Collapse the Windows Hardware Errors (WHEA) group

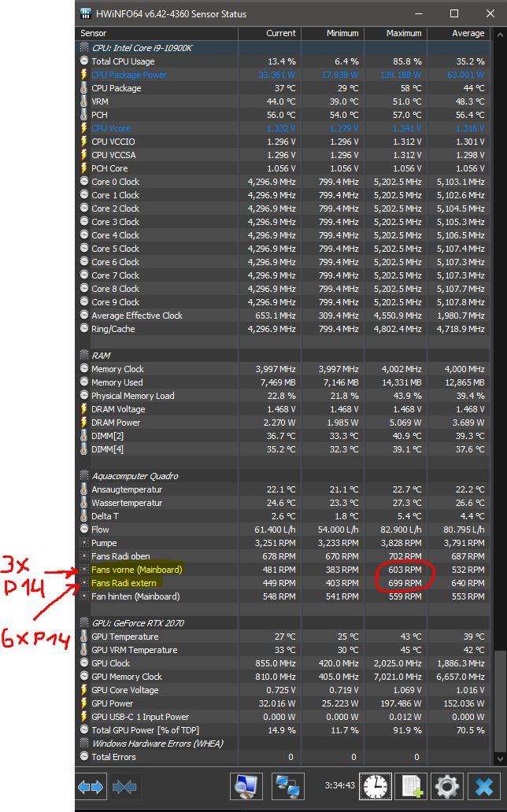(x=84, y=744)
